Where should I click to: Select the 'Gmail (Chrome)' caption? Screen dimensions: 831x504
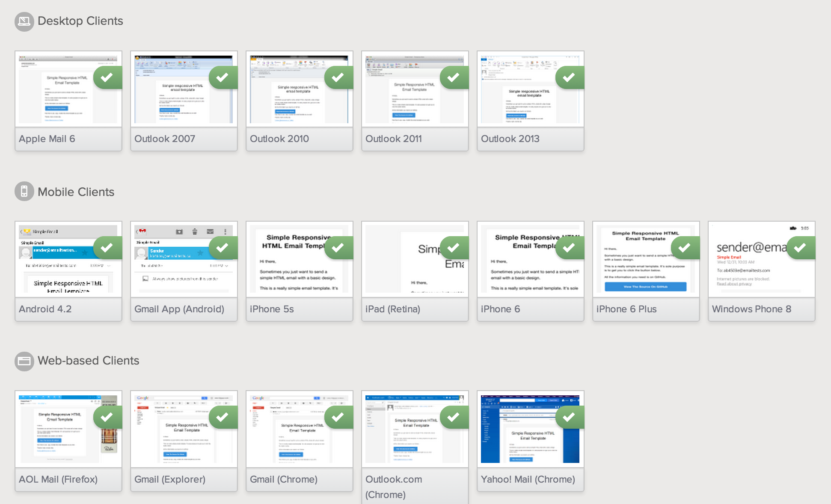coord(284,480)
